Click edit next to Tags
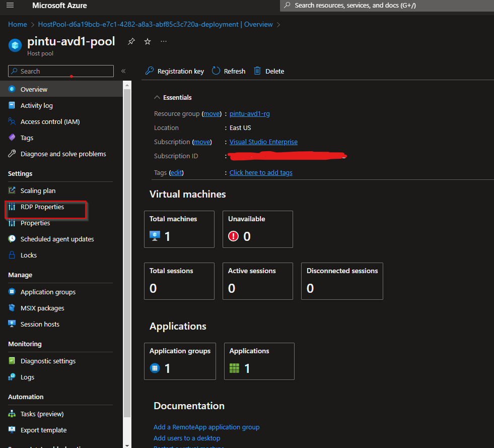 176,172
